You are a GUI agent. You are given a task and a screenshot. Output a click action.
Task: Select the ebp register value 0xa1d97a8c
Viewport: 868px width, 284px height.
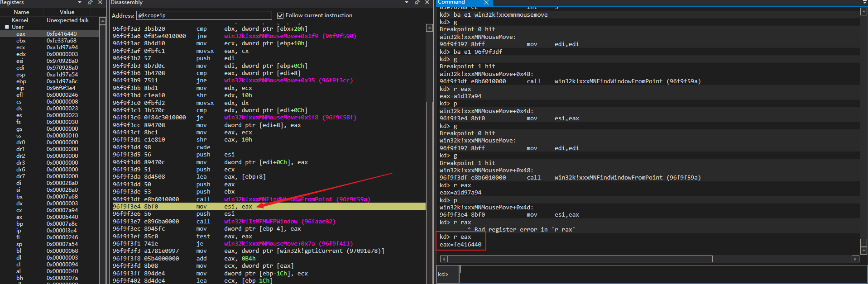click(62, 81)
